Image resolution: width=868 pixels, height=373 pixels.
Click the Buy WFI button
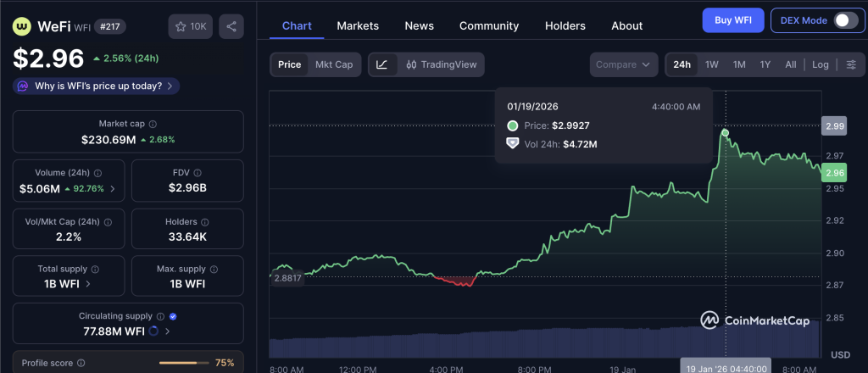pos(732,20)
